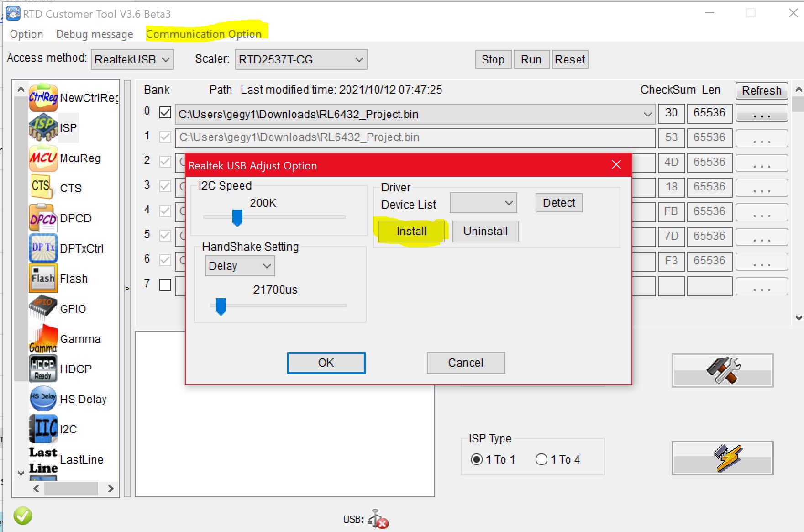This screenshot has width=804, height=532.
Task: Open the LastLine tool icon
Action: click(43, 459)
